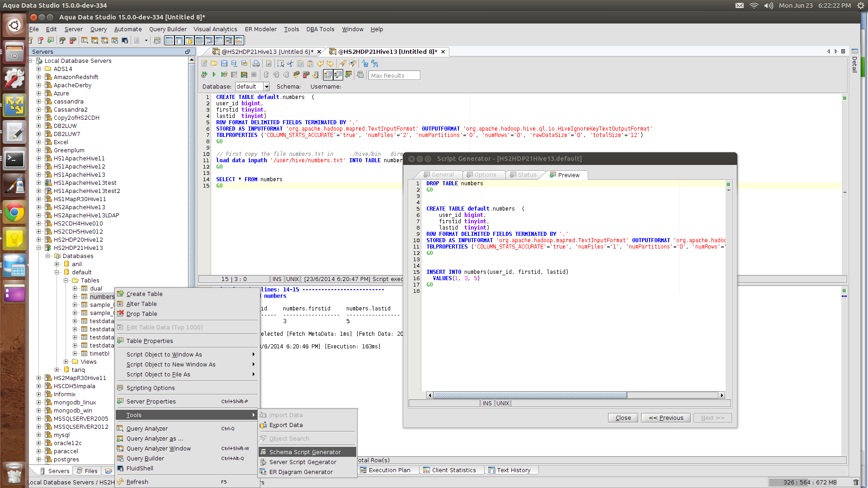This screenshot has width=868, height=488.
Task: Click the Paste clipboard icon
Action: pos(310,64)
